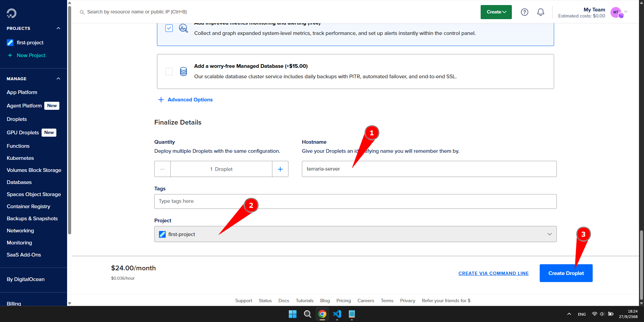Click the metrics monitoring gauge icon
This screenshot has height=322, width=644.
coord(183,28)
